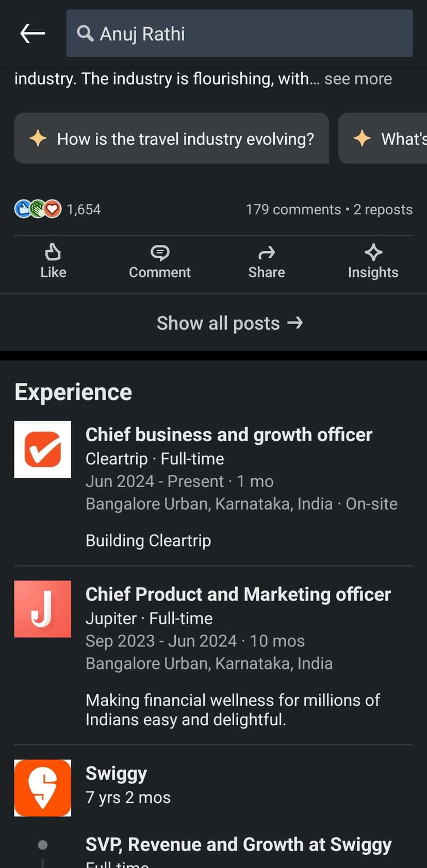Show all posts

[229, 323]
